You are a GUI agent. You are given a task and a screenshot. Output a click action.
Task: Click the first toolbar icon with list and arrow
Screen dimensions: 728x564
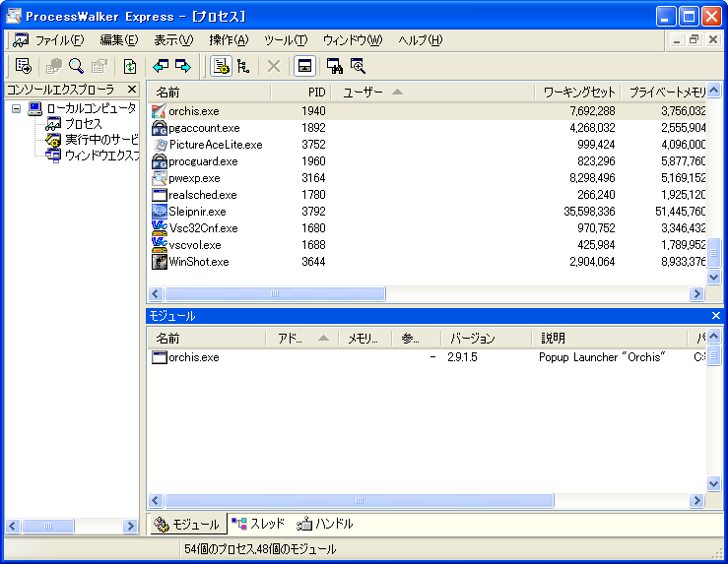23,66
